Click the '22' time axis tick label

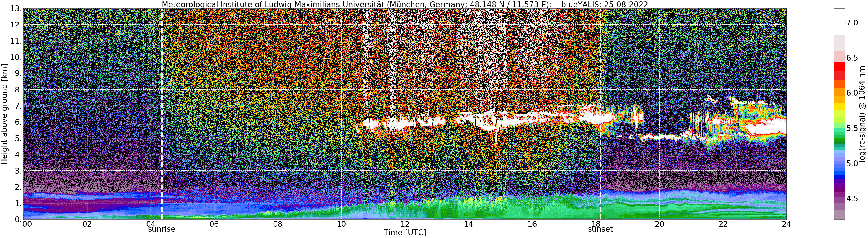coord(723,224)
